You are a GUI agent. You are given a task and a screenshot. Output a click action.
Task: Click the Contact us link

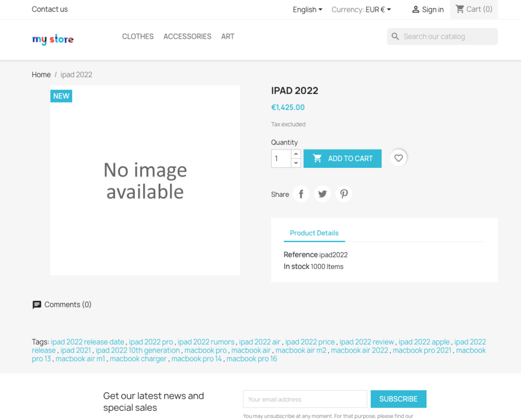click(50, 9)
